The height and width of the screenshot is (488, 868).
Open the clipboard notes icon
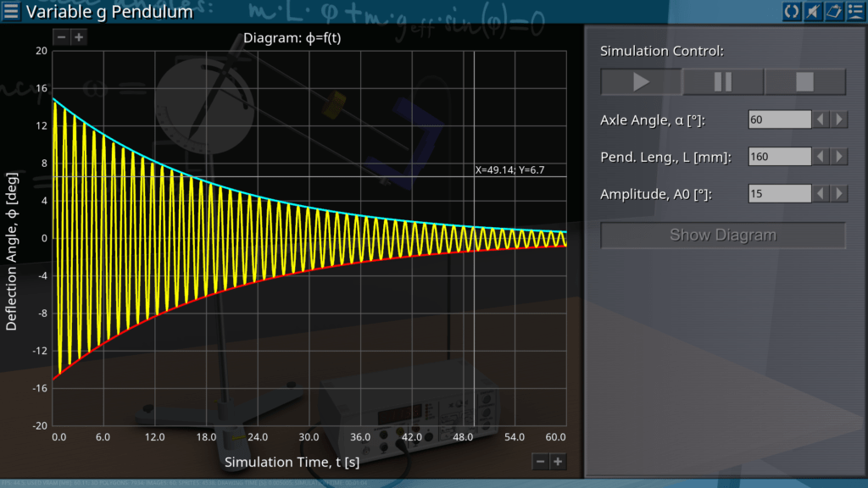[833, 11]
